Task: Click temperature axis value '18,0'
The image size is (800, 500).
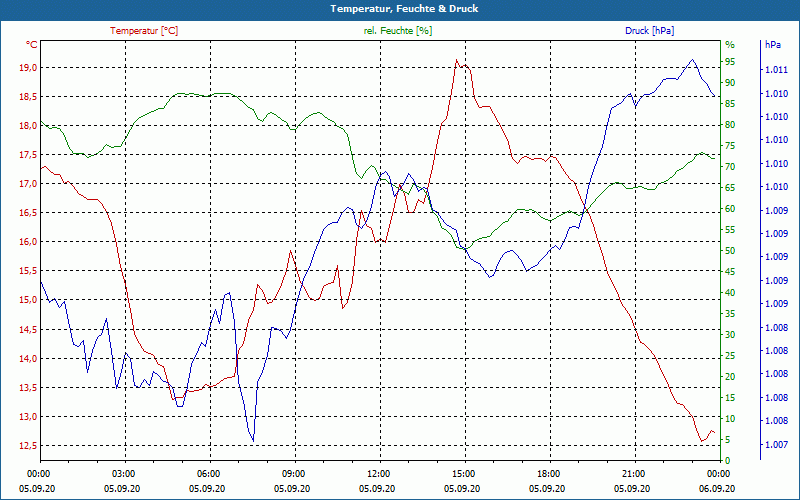Action: 28,126
